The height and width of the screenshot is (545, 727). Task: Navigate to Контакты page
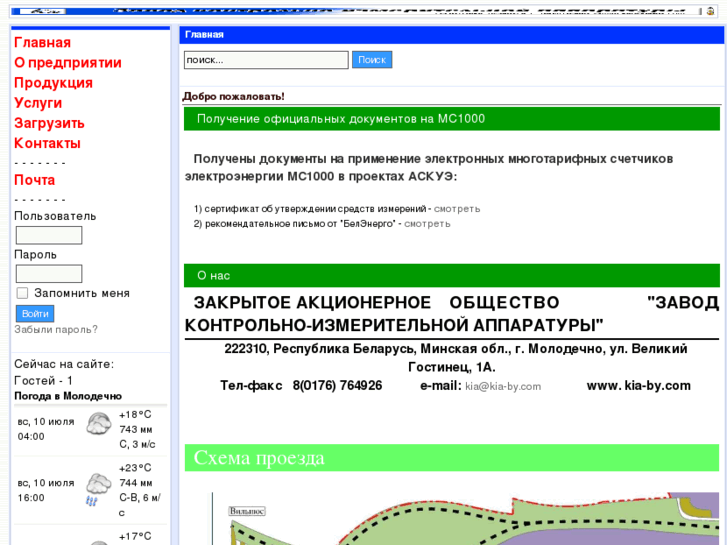pyautogui.click(x=47, y=143)
